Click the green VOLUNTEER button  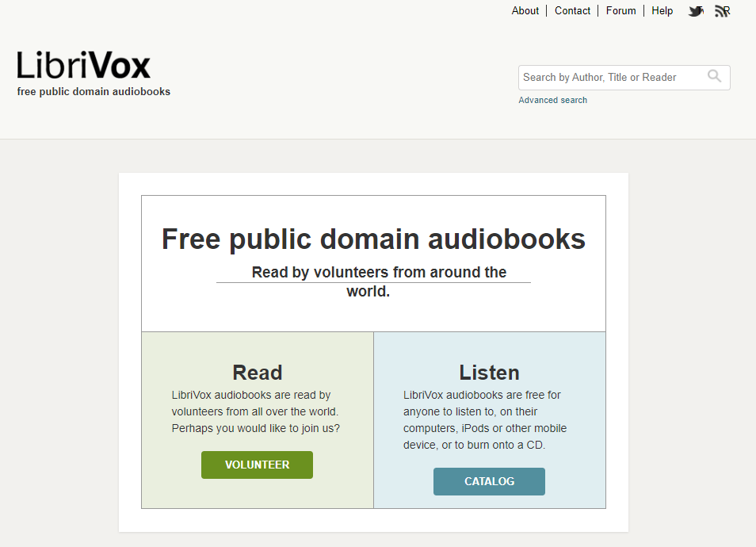click(x=257, y=465)
